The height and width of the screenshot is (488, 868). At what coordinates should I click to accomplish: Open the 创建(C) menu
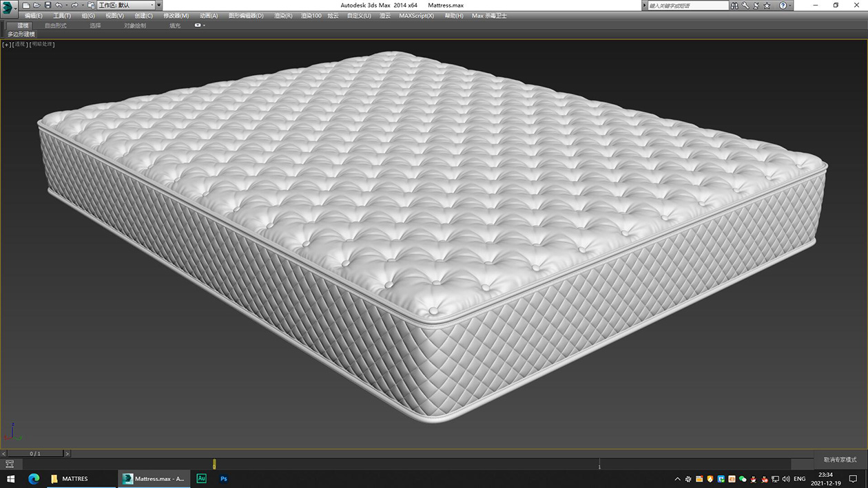click(144, 16)
